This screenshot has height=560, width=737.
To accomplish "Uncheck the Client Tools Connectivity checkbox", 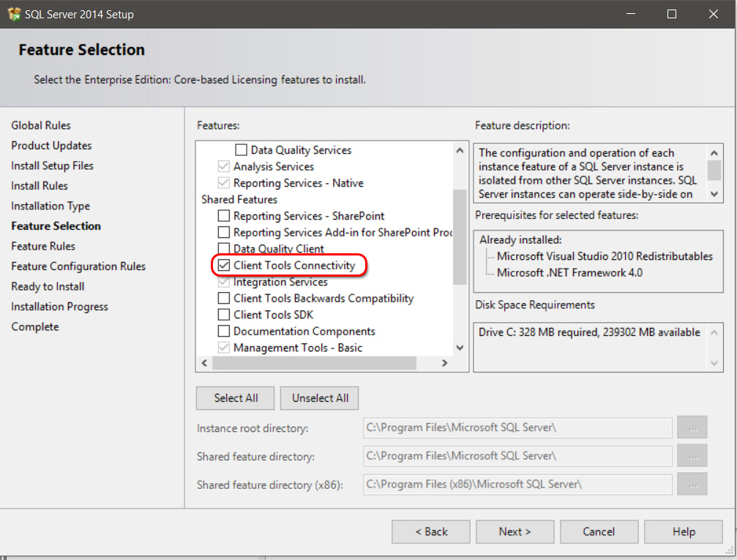I will coord(224,265).
